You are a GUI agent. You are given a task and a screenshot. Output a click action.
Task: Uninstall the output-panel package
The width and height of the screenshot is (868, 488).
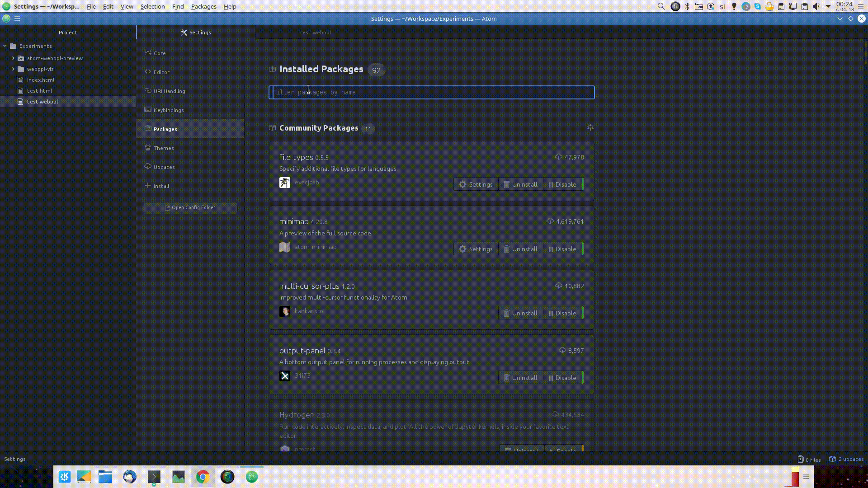pyautogui.click(x=520, y=378)
